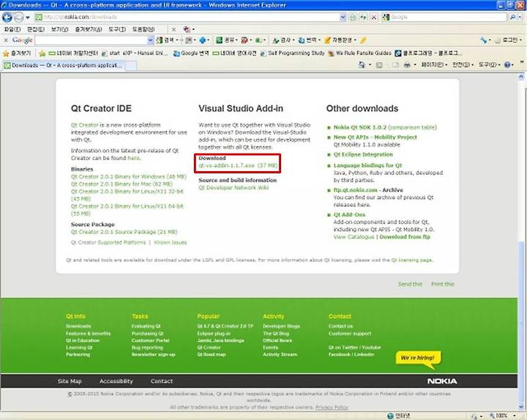Select the Downloads — Qt browser tab
527x420 pixels.
pos(64,65)
